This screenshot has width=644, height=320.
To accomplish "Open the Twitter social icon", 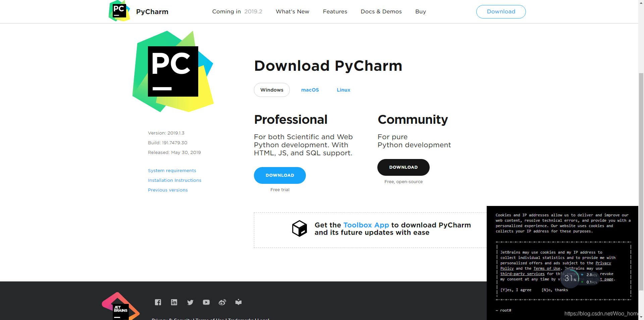I will coord(190,302).
